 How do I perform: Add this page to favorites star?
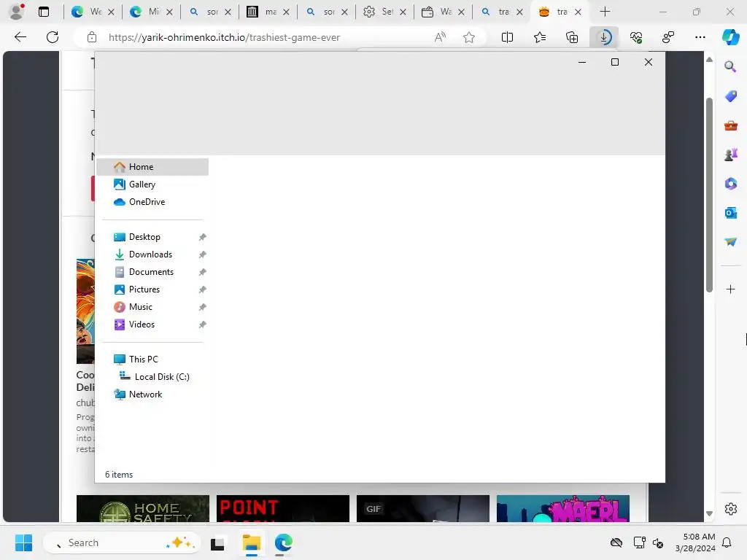pos(469,37)
